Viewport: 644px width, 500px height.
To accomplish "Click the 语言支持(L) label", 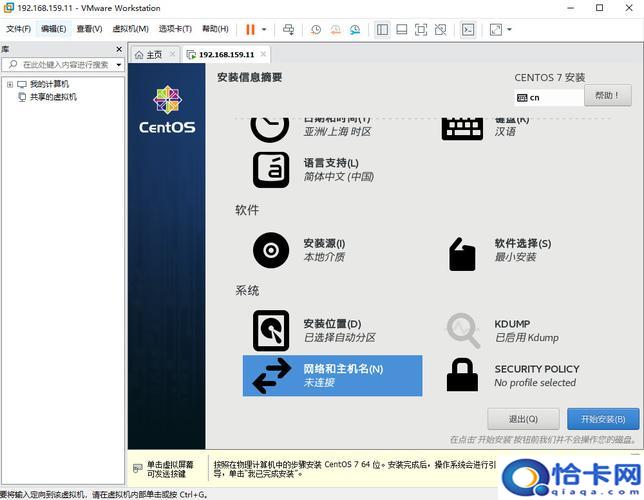I will 331,163.
